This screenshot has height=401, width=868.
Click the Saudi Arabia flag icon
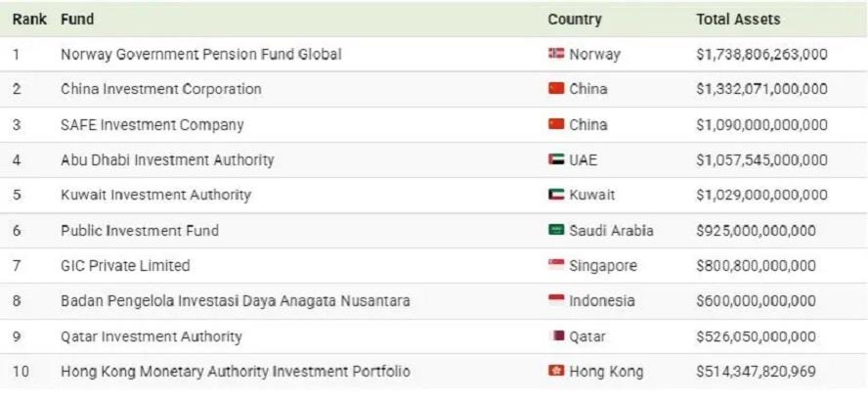coord(556,231)
